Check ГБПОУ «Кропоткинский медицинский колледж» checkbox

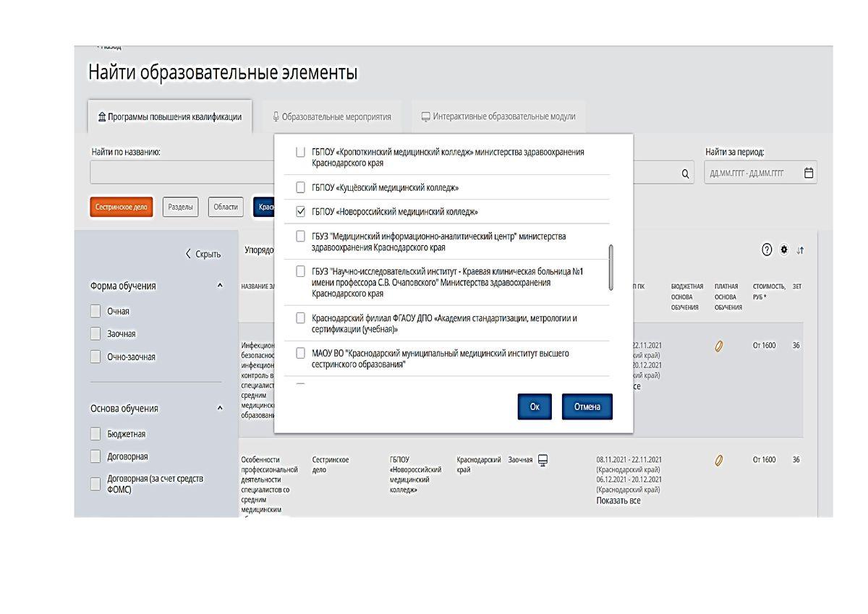tap(301, 152)
